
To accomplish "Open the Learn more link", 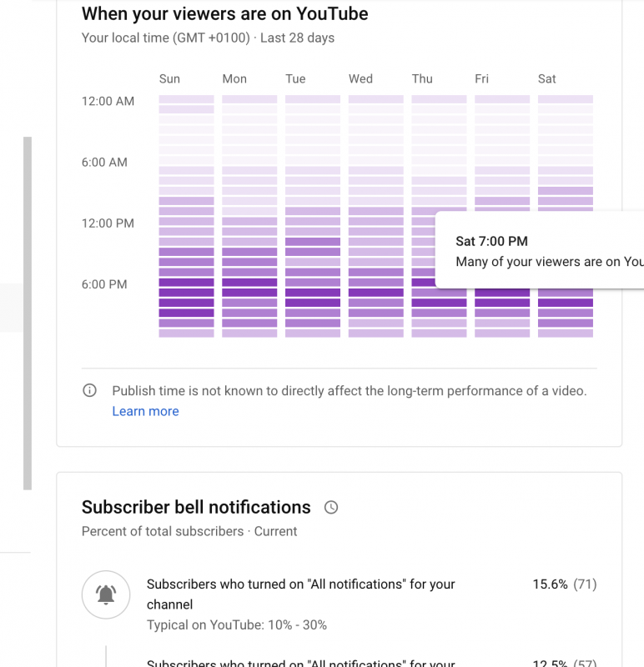I will click(145, 411).
